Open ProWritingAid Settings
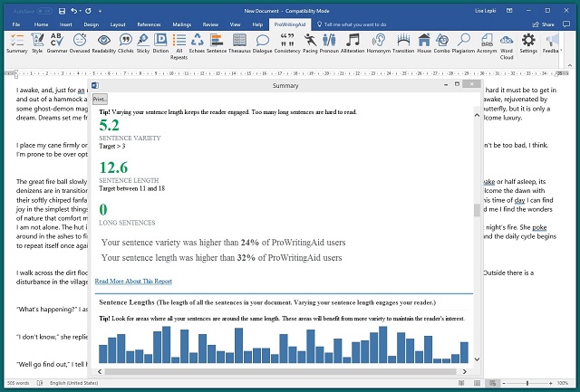Viewport: 580px width, 392px height. tap(528, 43)
